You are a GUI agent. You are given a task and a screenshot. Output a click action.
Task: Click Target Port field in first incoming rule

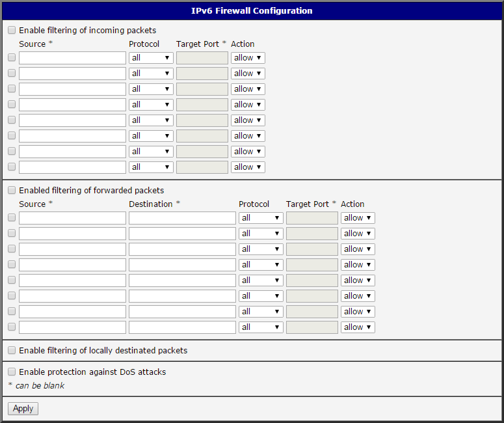(x=202, y=58)
